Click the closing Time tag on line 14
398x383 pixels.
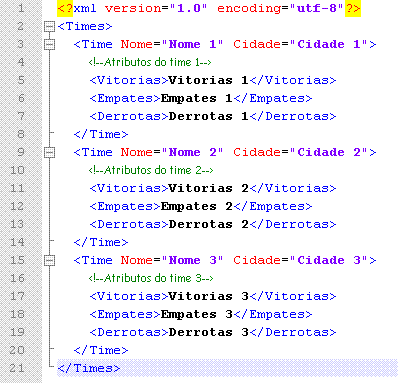101,242
